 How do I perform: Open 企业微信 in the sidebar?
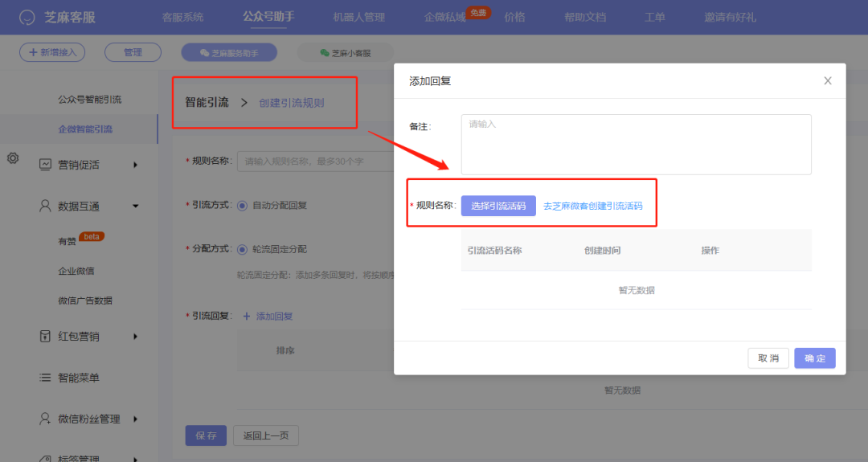point(76,271)
